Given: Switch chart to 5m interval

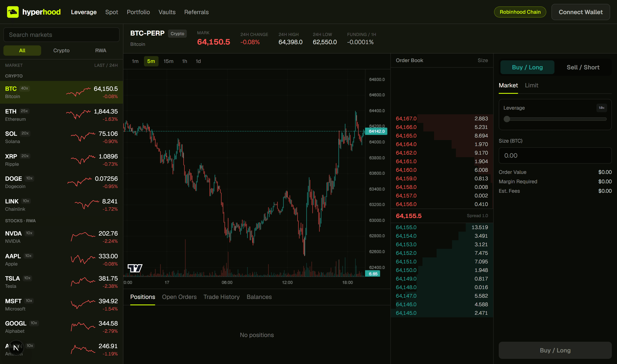Looking at the screenshot, I should coord(151,61).
